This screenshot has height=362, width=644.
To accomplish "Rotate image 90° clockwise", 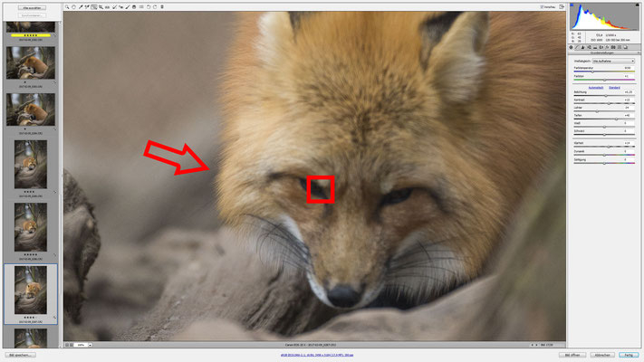I will pos(155,7).
